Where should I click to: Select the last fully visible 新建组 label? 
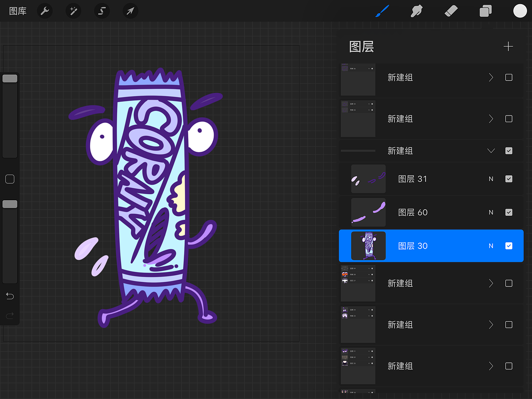[x=400, y=366]
